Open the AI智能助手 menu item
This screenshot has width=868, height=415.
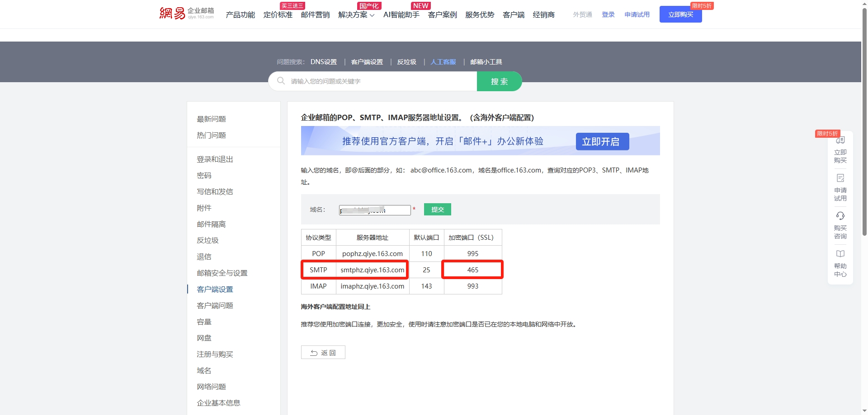(x=401, y=15)
